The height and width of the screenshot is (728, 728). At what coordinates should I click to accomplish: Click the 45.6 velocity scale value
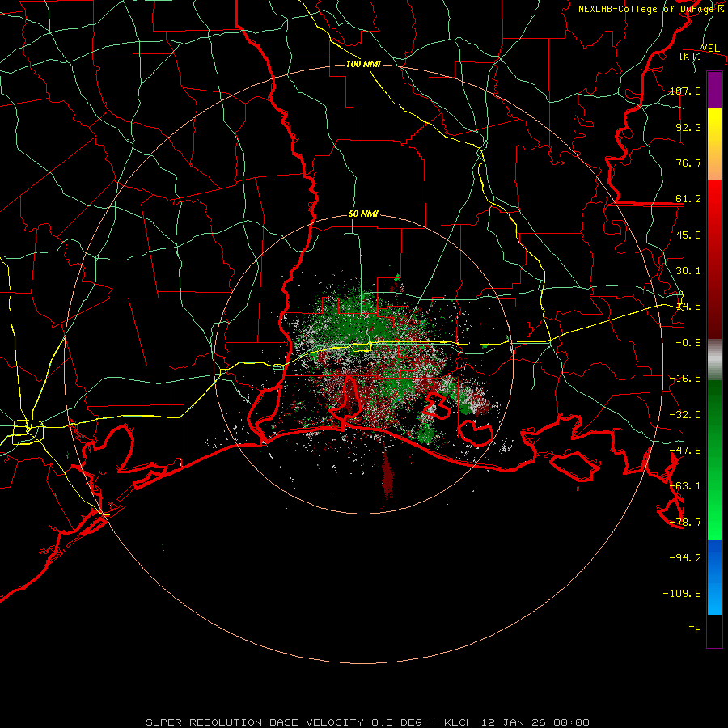tap(688, 235)
